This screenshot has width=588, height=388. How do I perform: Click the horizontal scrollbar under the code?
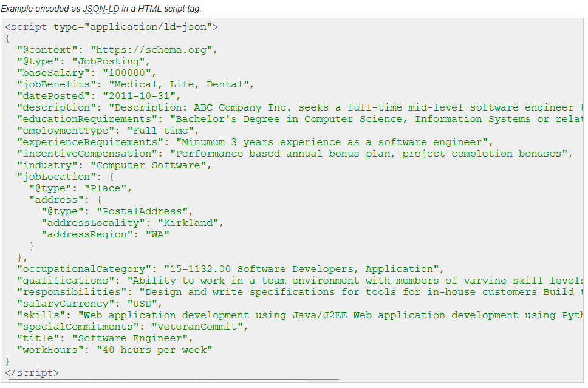click(174, 379)
